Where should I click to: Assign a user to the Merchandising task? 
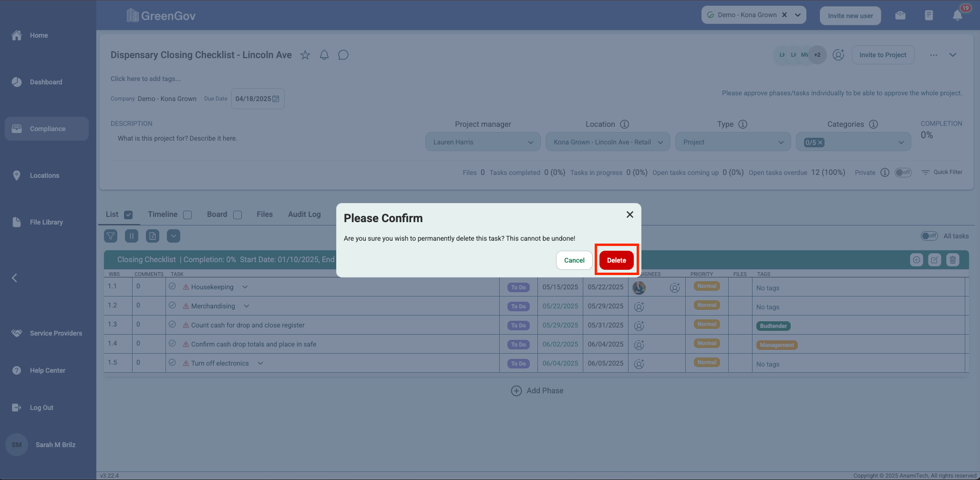pos(639,307)
